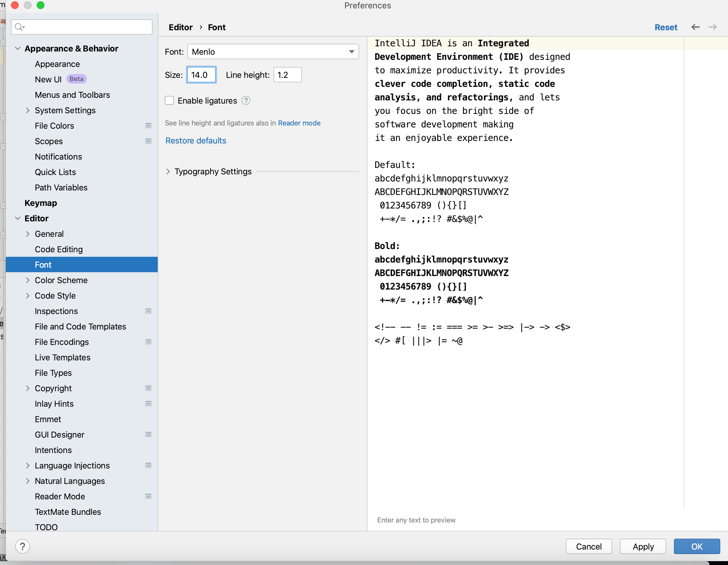Click the Restore defaults link
728x565 pixels.
[x=196, y=141]
